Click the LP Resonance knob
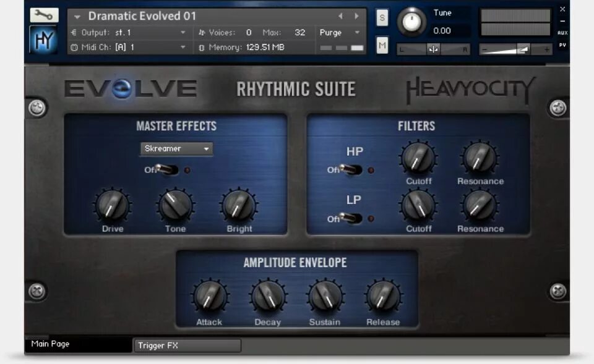594x364 pixels. [480, 206]
